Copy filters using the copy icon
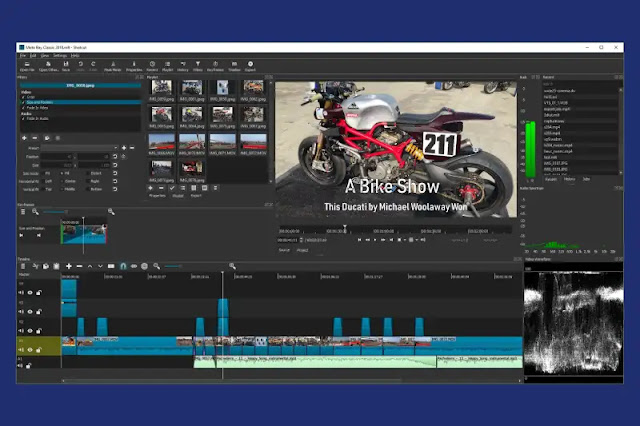 click(47, 138)
